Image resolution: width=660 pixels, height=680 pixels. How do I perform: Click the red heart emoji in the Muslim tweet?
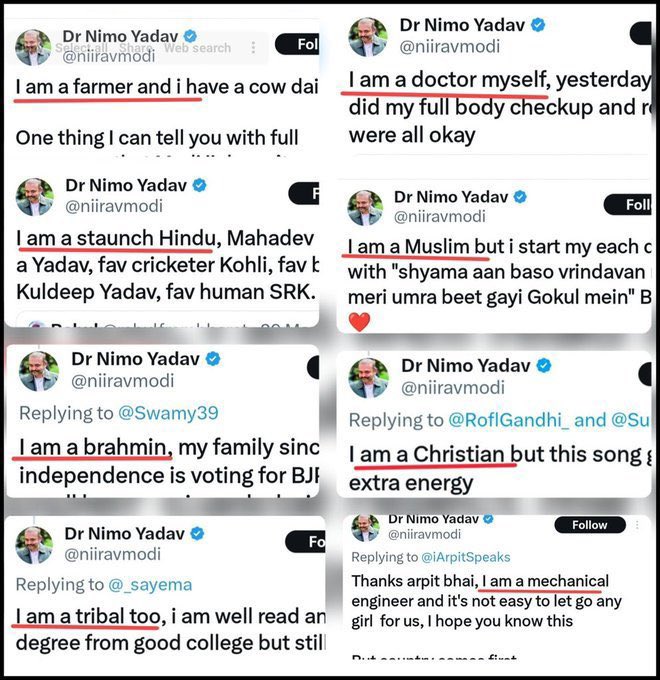coord(359,321)
